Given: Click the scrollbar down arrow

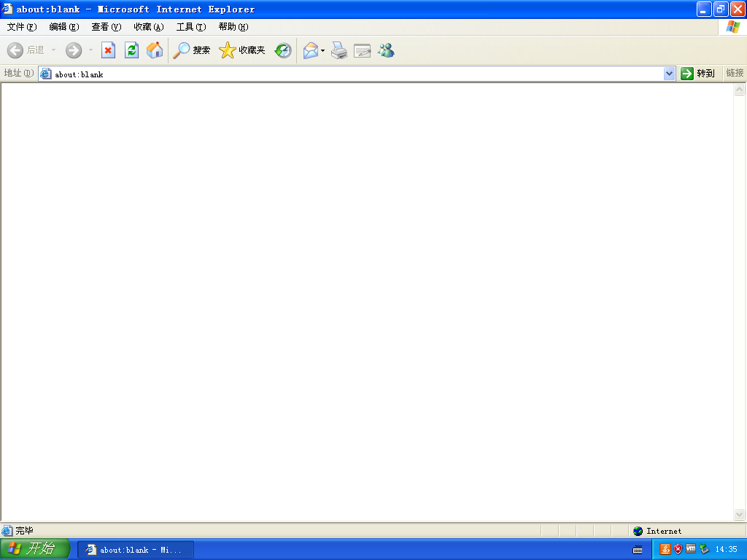Looking at the screenshot, I should pos(740,514).
